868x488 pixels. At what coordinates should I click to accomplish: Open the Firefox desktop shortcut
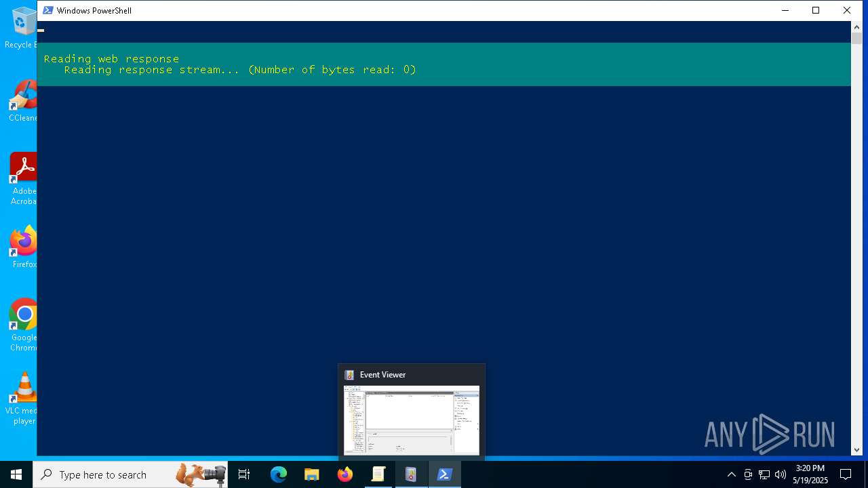coord(23,247)
